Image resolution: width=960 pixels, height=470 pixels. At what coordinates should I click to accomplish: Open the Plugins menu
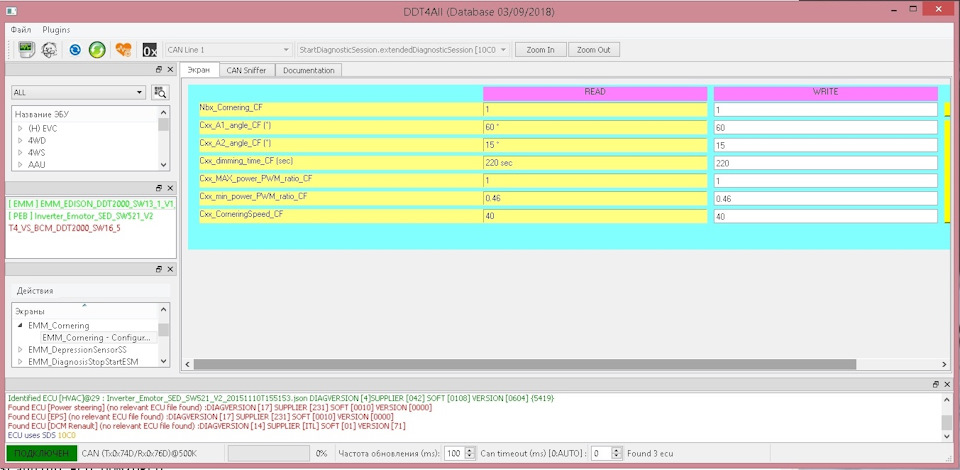pos(56,29)
